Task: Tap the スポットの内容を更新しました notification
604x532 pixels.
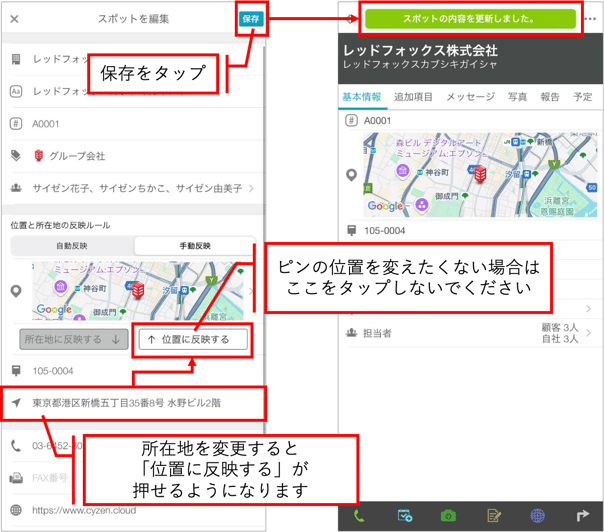Action: click(470, 19)
